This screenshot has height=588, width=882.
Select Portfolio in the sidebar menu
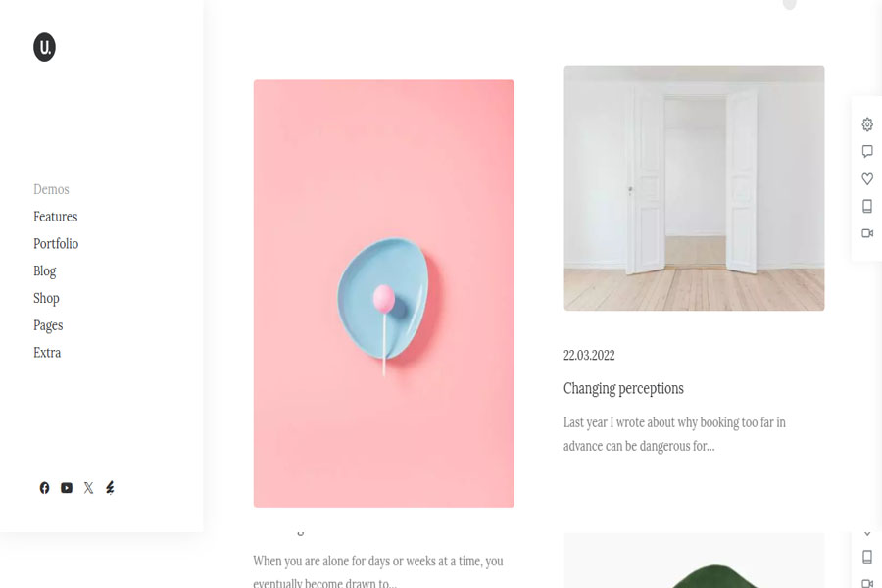tap(56, 244)
